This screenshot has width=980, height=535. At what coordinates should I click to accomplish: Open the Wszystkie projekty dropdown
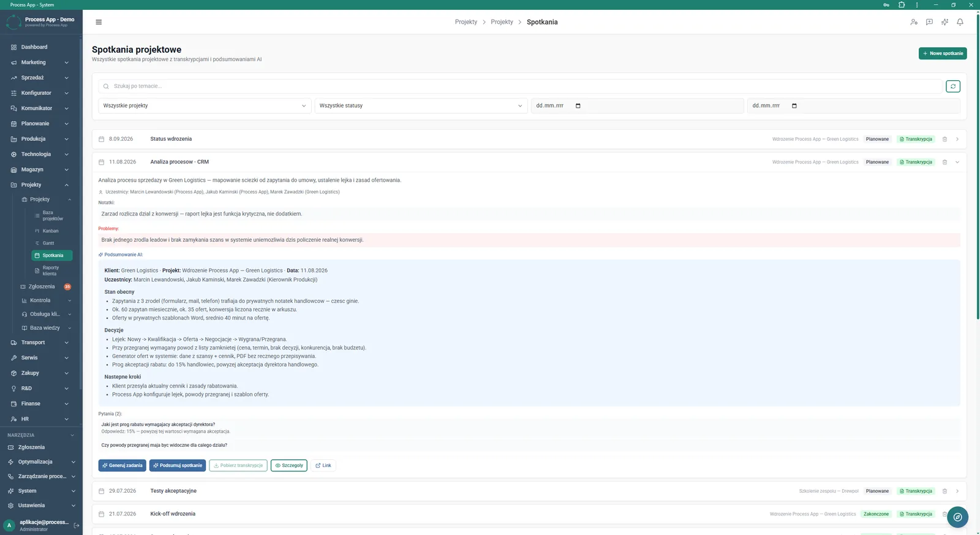(x=205, y=106)
